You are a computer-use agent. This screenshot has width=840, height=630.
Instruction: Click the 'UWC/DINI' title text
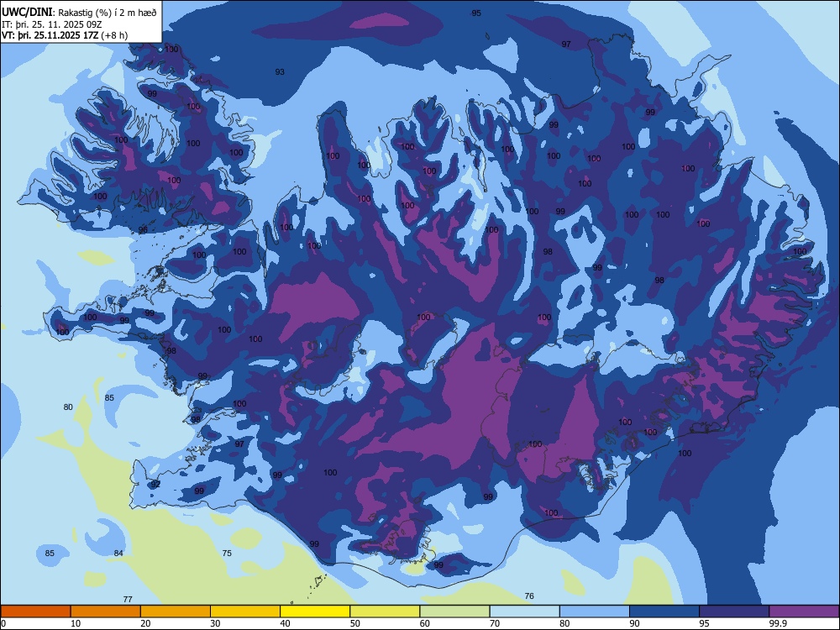(x=27, y=13)
